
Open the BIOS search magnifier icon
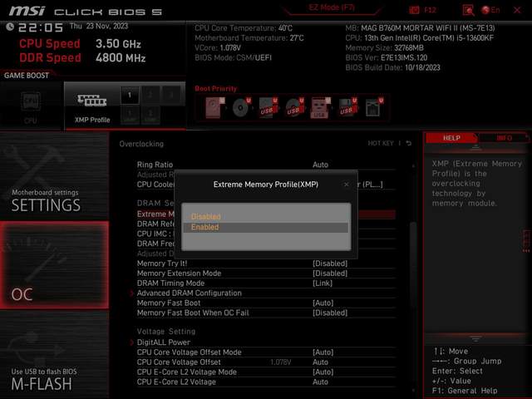(x=468, y=11)
